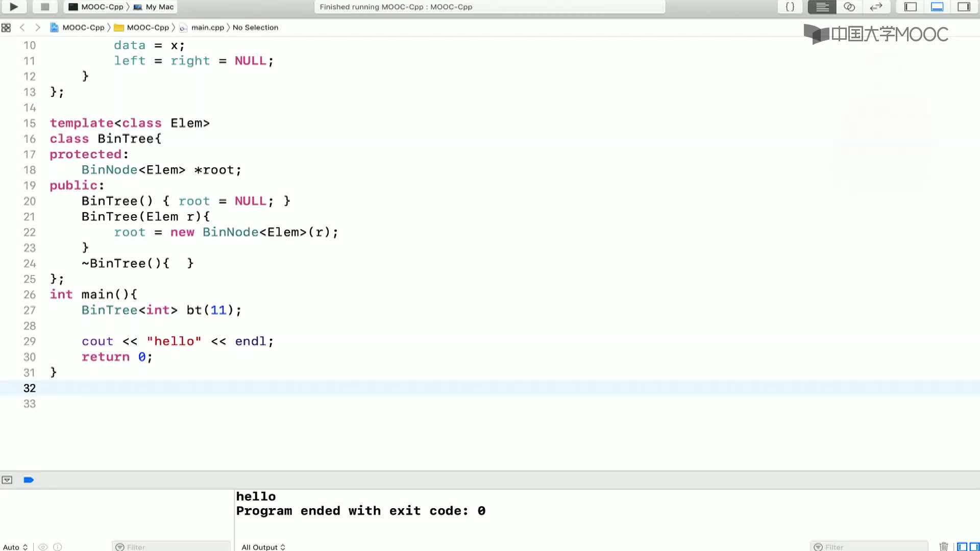Choose the MOOC-Cpp scheme in toolbar
The height and width of the screenshot is (551, 980).
coord(96,7)
